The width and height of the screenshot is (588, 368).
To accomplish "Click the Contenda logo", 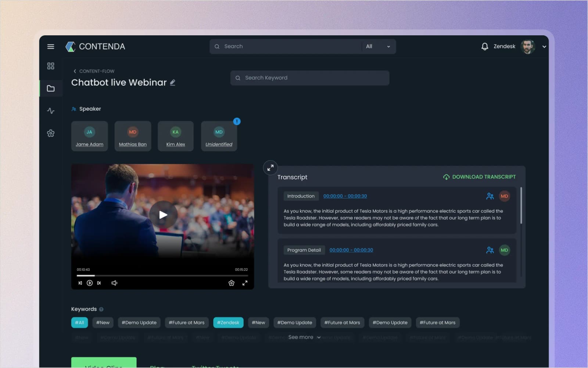I will [x=95, y=46].
